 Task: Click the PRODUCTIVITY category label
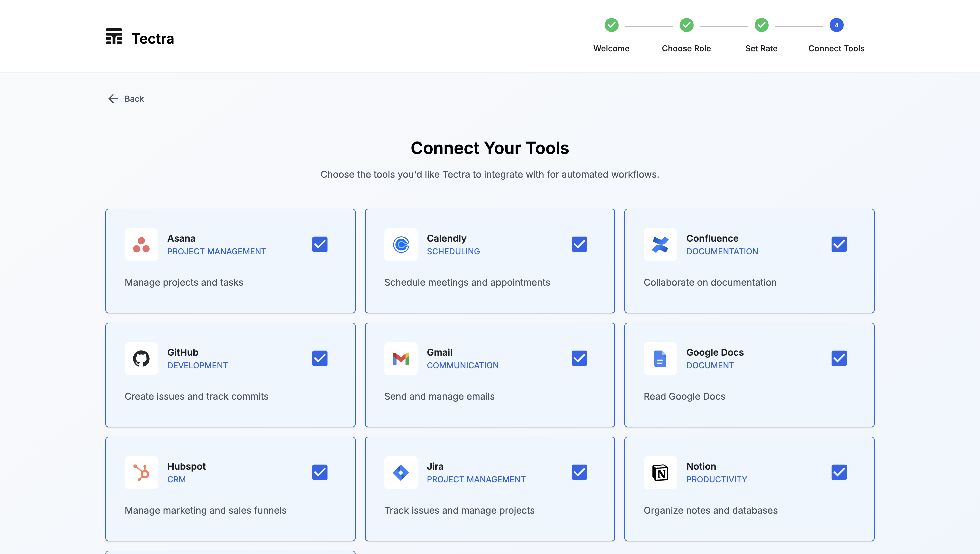tap(717, 479)
